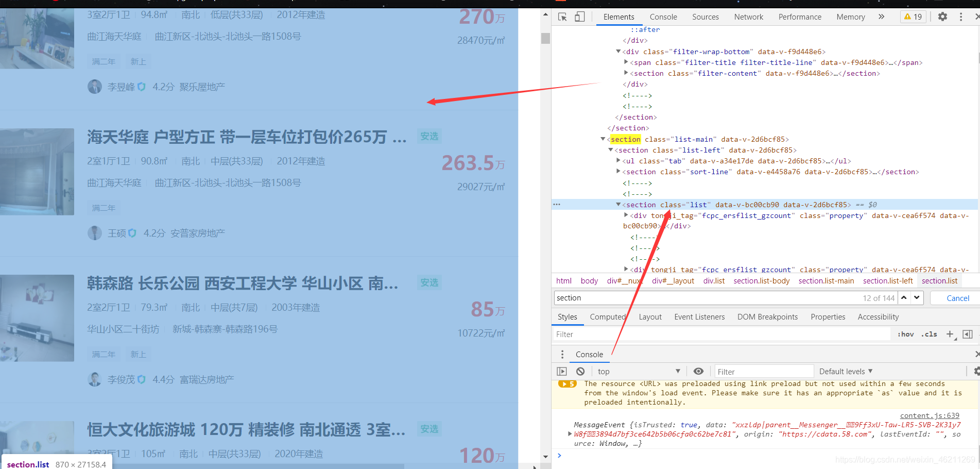Toggle the .cls element classes panel
Viewport: 980px width, 469px height.
pyautogui.click(x=929, y=334)
